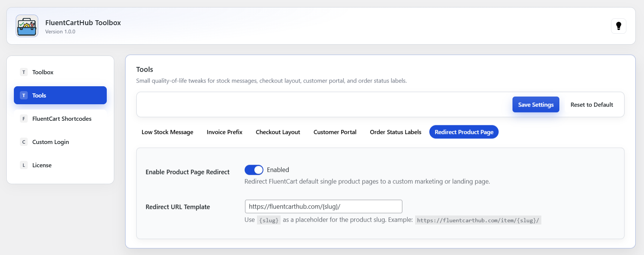The width and height of the screenshot is (644, 255).
Task: Disable the Product Page Redirect toggle
Action: point(254,170)
